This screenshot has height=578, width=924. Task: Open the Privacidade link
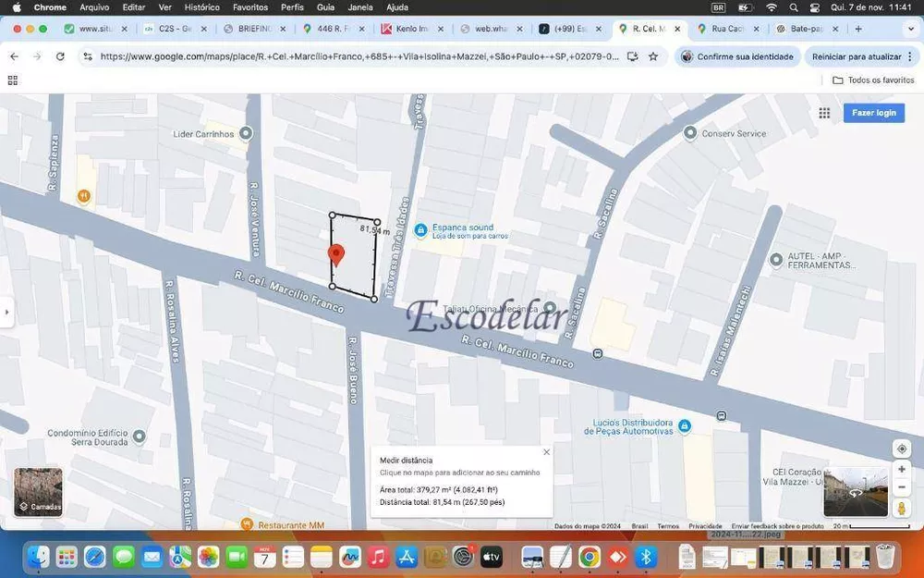[705, 526]
